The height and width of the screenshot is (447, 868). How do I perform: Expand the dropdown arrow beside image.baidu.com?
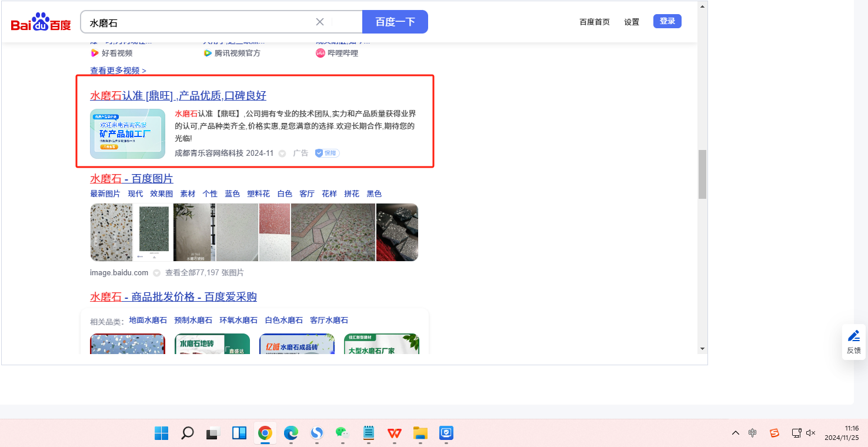[156, 273]
